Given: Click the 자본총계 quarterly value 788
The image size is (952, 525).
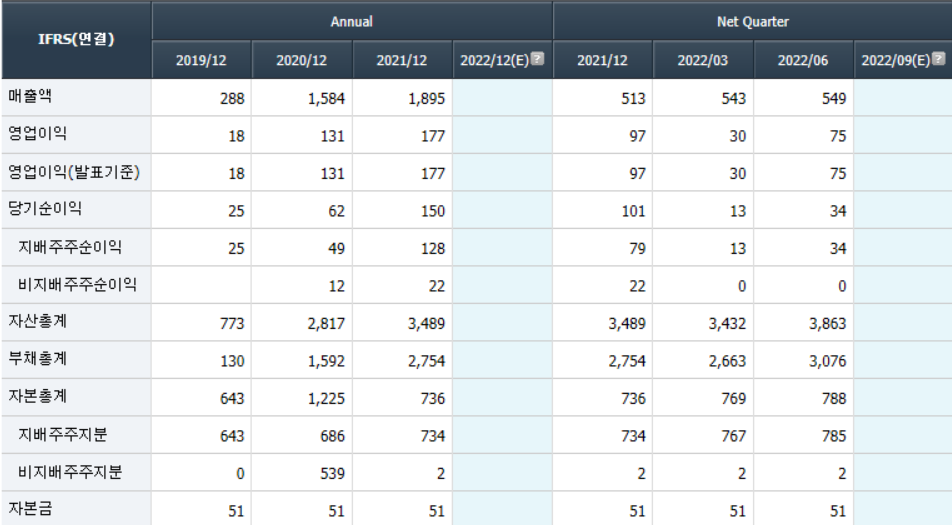Looking at the screenshot, I should coord(834,399).
